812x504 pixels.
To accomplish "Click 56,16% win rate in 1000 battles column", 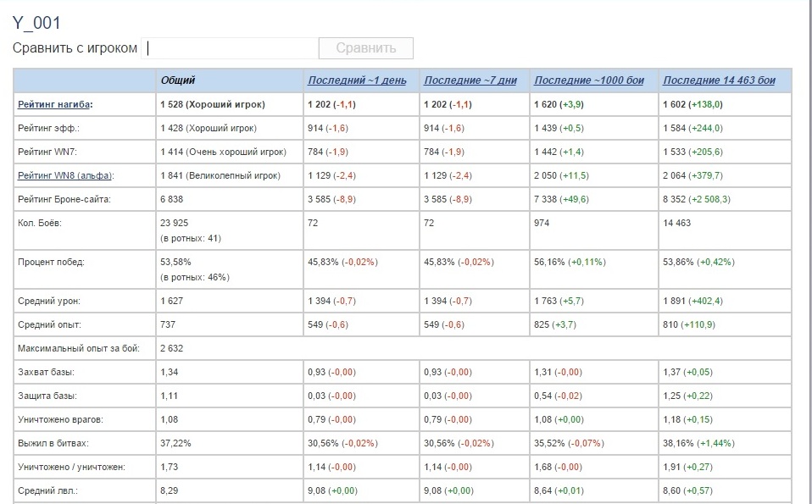I will click(549, 262).
